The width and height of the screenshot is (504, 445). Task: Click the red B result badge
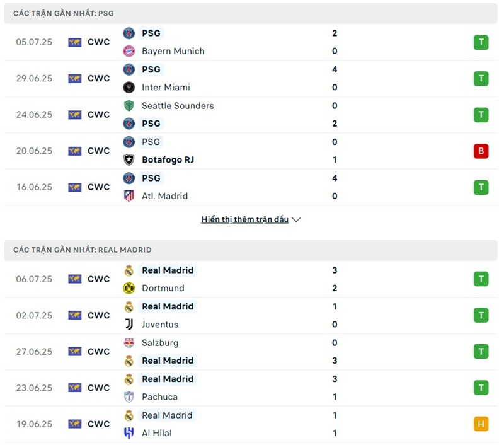[481, 151]
